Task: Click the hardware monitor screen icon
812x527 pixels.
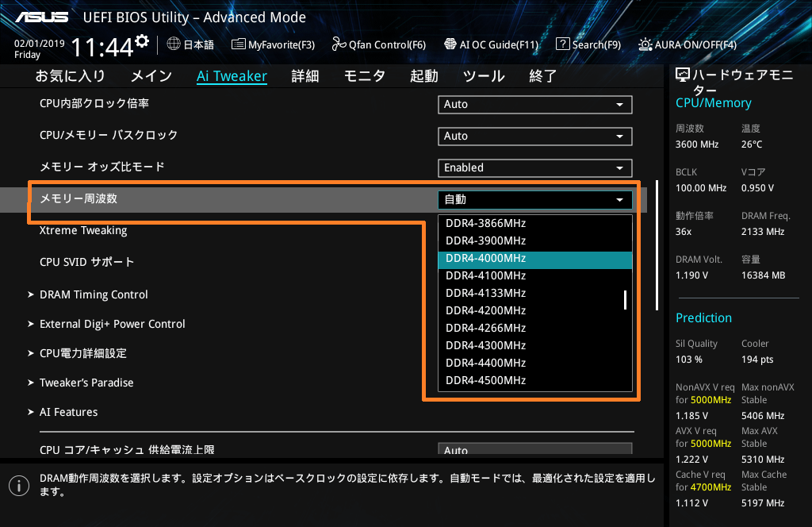Action: click(683, 75)
